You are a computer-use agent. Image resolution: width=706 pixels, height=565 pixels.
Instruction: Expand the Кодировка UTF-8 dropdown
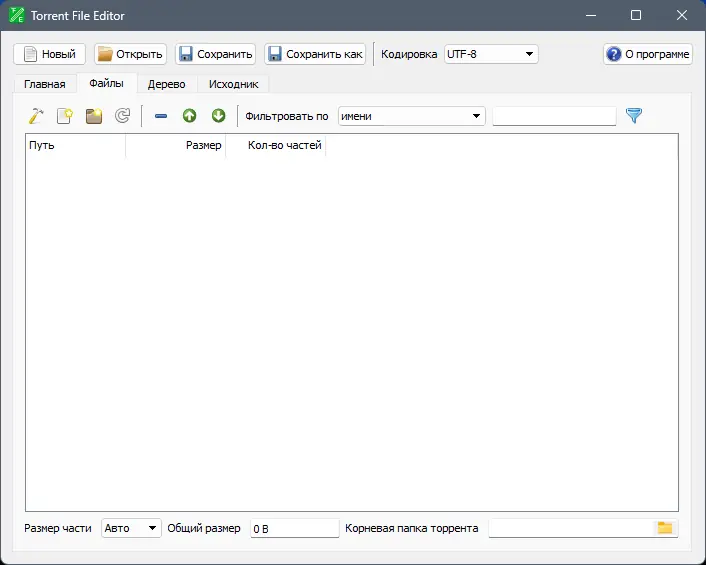click(491, 54)
